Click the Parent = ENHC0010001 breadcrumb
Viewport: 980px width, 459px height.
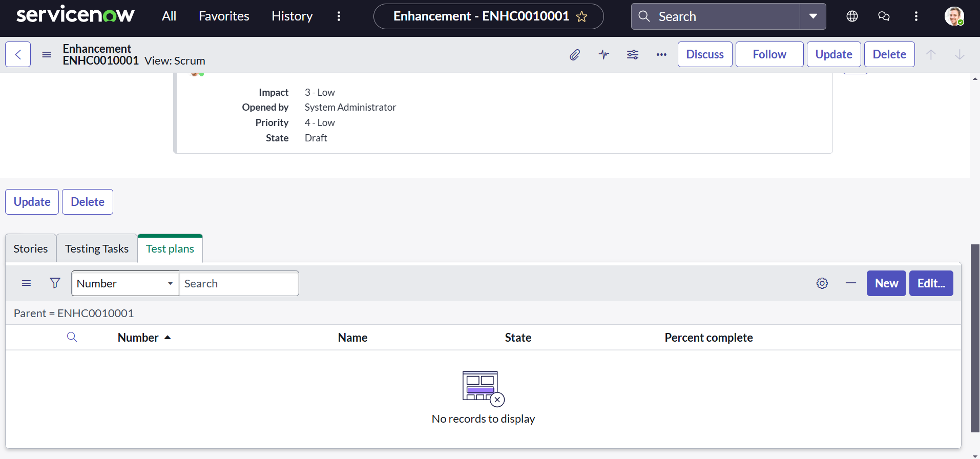(74, 313)
